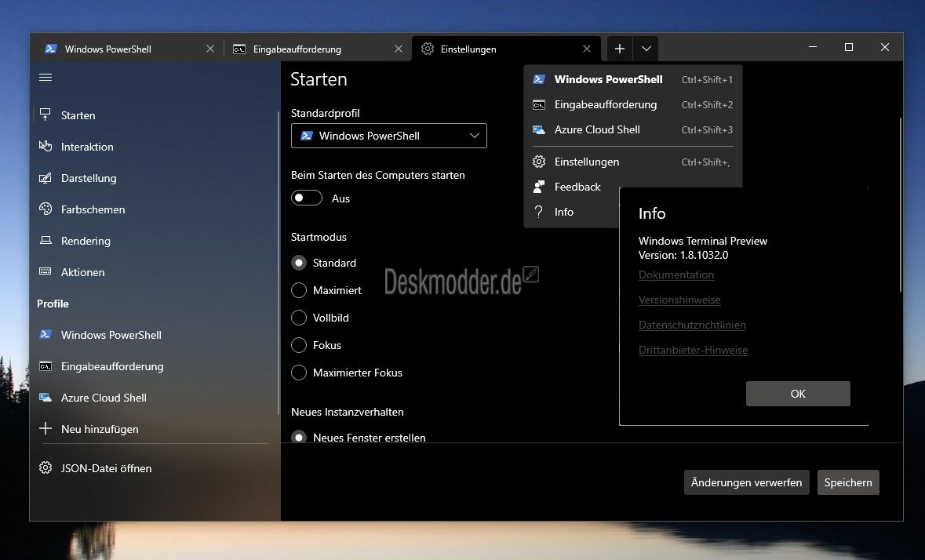Viewport: 925px width, 560px height.
Task: Activate the Einstellungen tab
Action: pos(506,49)
